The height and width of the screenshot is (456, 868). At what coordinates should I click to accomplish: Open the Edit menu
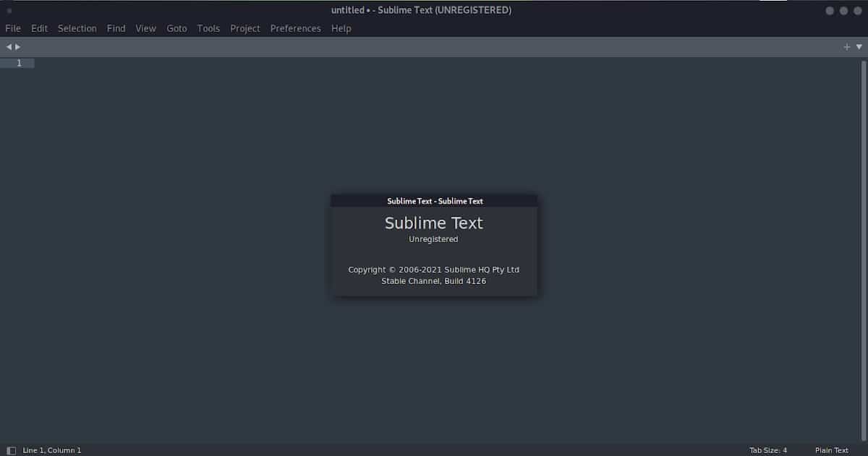pos(39,28)
